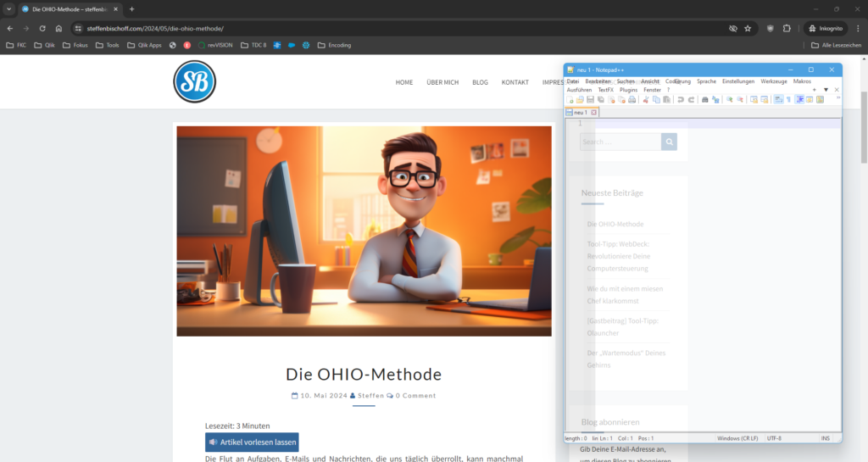
Task: Open the Tools bookmark folder
Action: click(108, 46)
